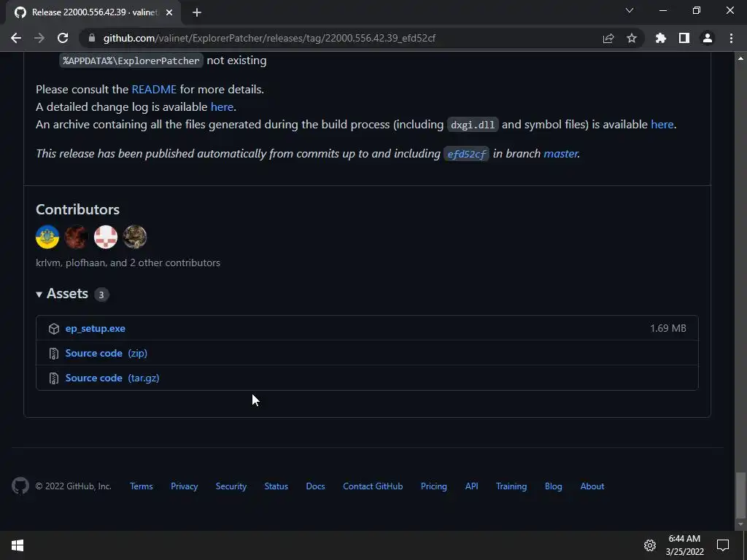
Task: Click the scrollbar up arrow
Action: click(740, 58)
